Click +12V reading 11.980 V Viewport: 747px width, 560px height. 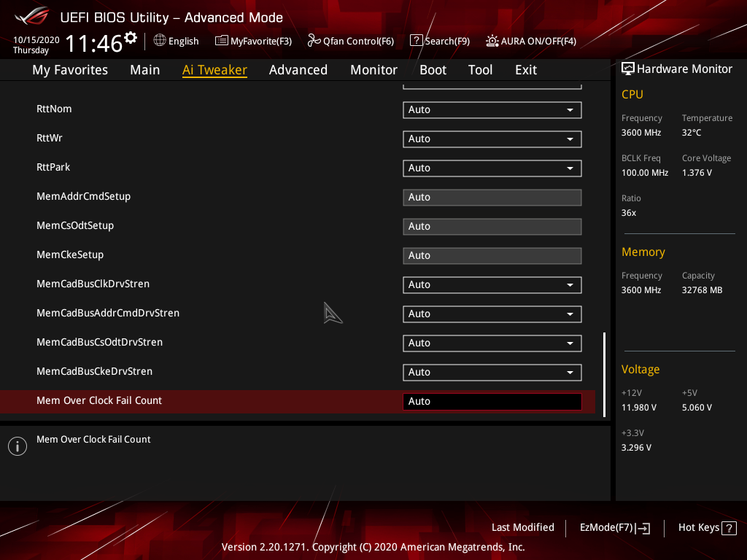pyautogui.click(x=639, y=407)
